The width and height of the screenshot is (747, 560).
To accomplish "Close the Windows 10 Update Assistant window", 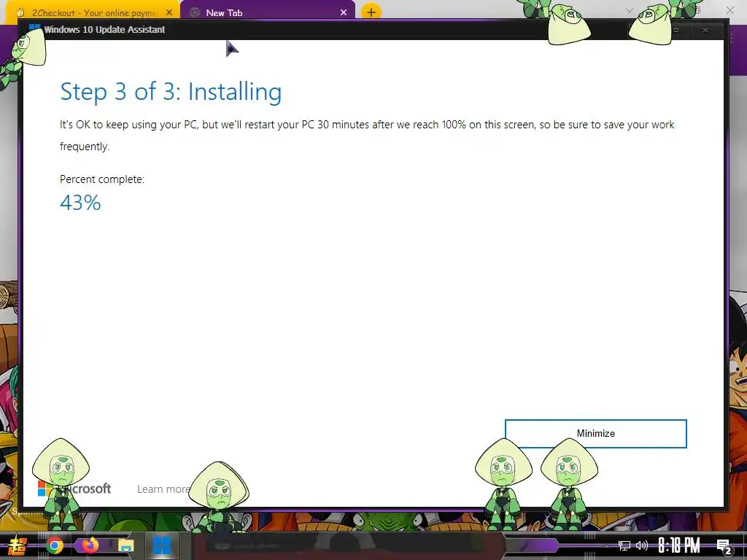I will coord(705,30).
